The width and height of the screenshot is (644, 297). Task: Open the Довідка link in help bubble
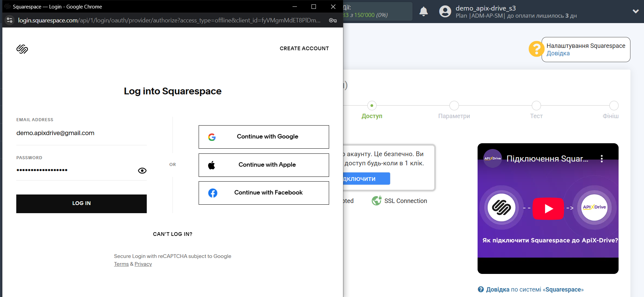(x=558, y=53)
